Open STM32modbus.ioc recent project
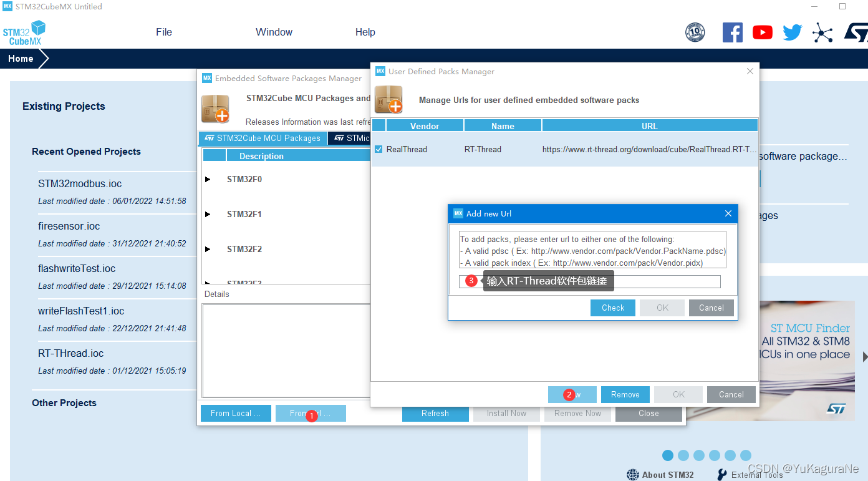The height and width of the screenshot is (481, 868). point(80,183)
